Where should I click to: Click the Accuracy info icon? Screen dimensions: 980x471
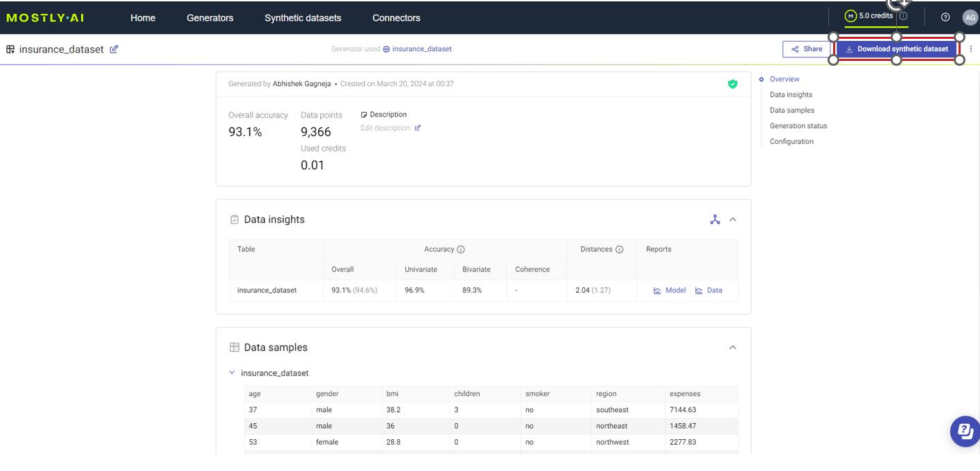461,249
